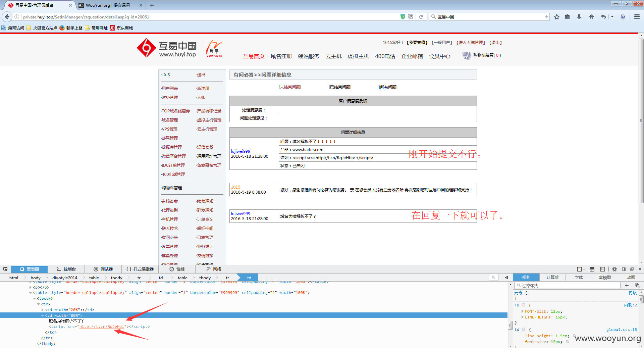Reload the page with the refresh icon
Screen dimensions: 644x348
(421, 17)
